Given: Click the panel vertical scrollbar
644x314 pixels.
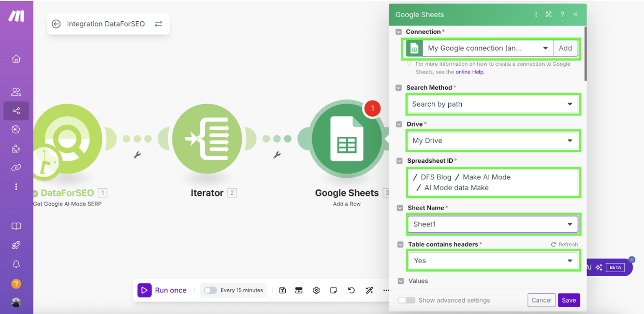Looking at the screenshot, I should click(586, 53).
